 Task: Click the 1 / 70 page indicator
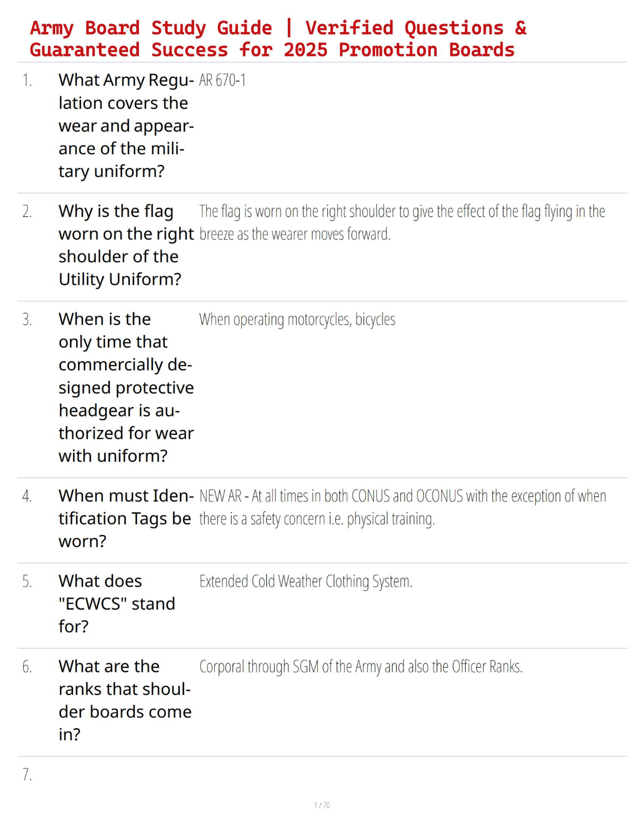(x=322, y=806)
